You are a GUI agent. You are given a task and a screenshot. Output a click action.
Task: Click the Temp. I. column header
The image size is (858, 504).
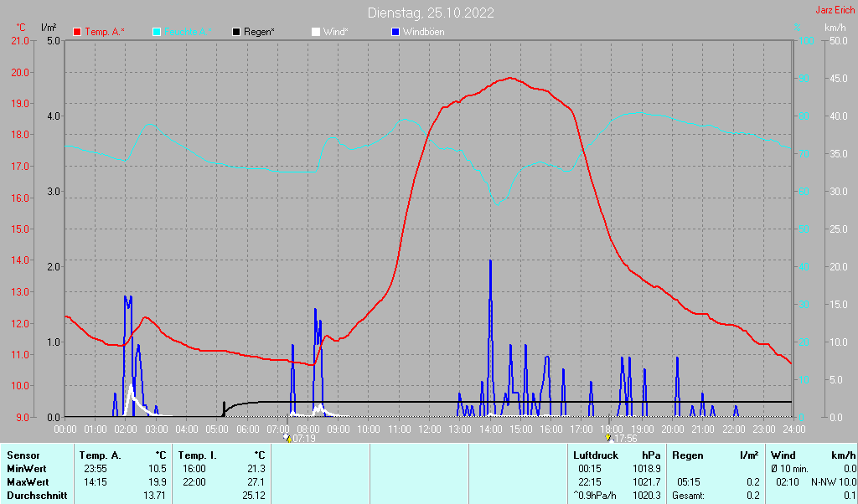click(x=198, y=455)
